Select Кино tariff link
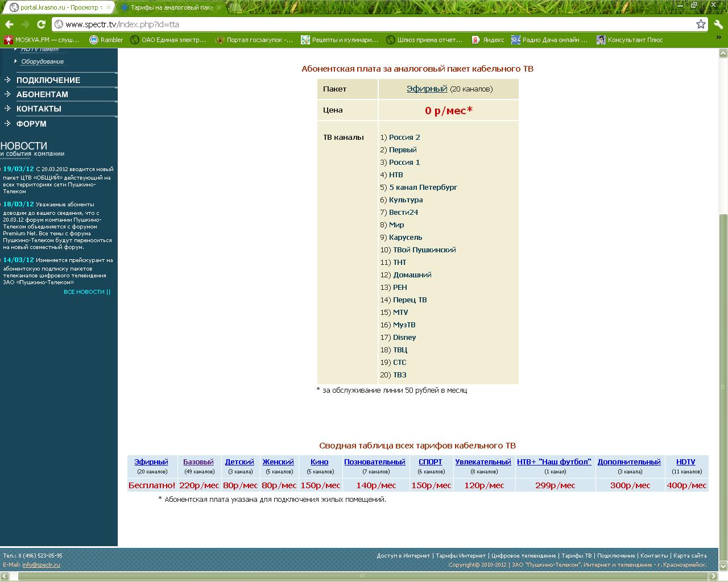Screen dimensions: 728x582 tap(320, 462)
